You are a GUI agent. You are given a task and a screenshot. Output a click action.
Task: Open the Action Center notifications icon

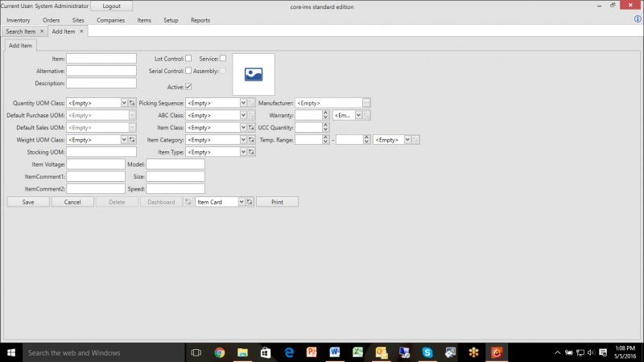[x=603, y=352]
